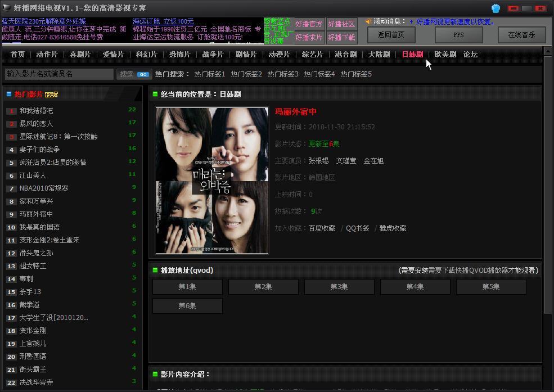This screenshot has width=554, height=392.
Task: Open hot movie 妻子们的战争
Action: click(39, 150)
